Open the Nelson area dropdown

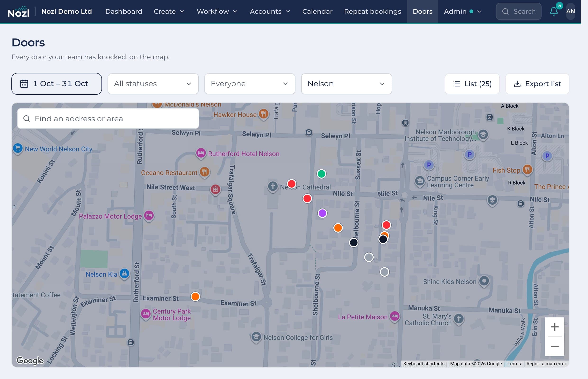coord(346,84)
